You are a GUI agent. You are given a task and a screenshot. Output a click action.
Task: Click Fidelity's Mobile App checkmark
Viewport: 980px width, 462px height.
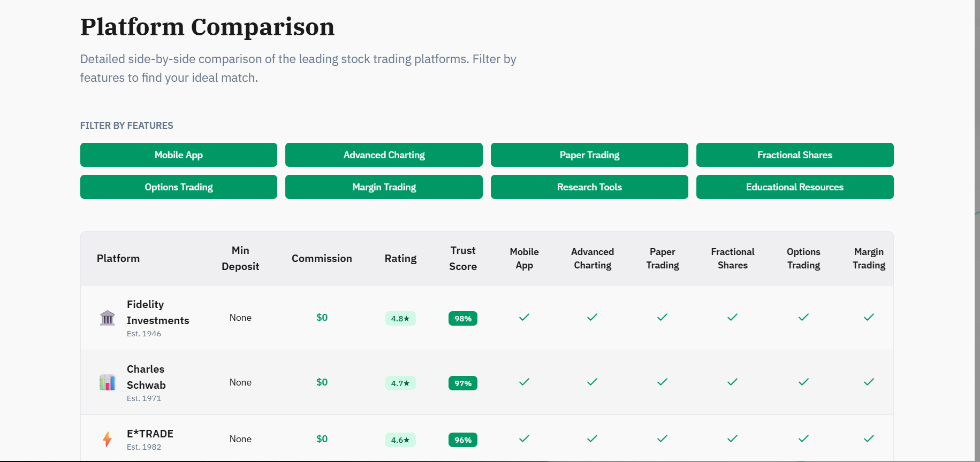[x=524, y=317]
